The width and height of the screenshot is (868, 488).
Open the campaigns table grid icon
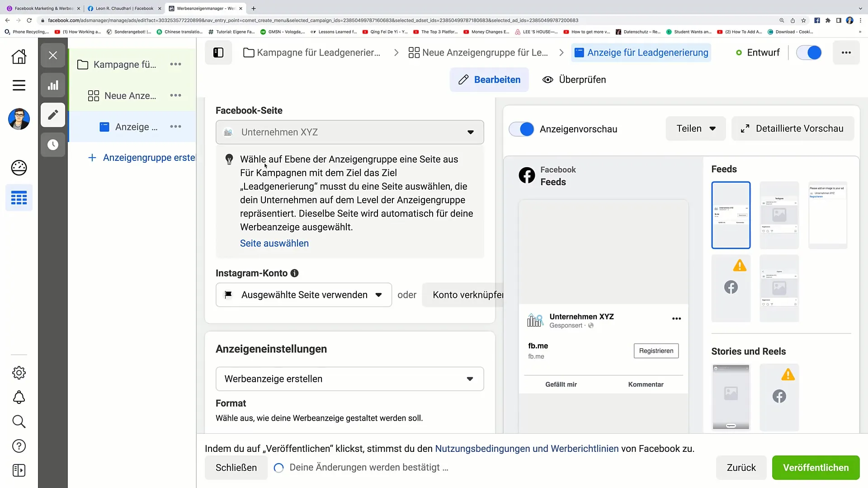19,197
